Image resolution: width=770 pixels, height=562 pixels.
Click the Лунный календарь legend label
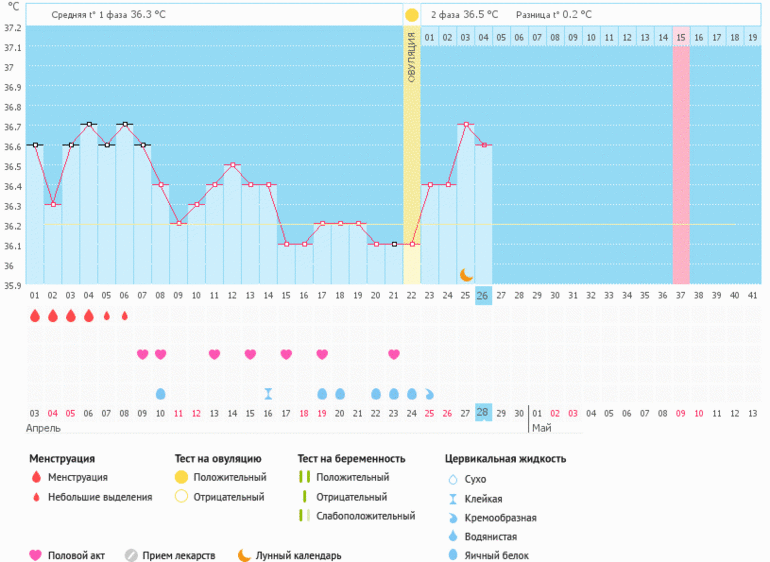(x=298, y=555)
